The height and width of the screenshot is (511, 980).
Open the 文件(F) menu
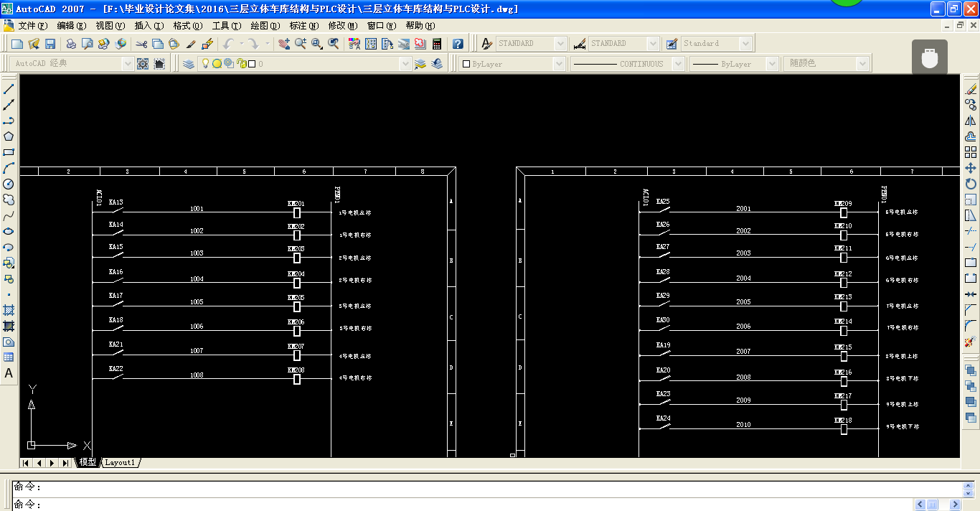click(33, 25)
